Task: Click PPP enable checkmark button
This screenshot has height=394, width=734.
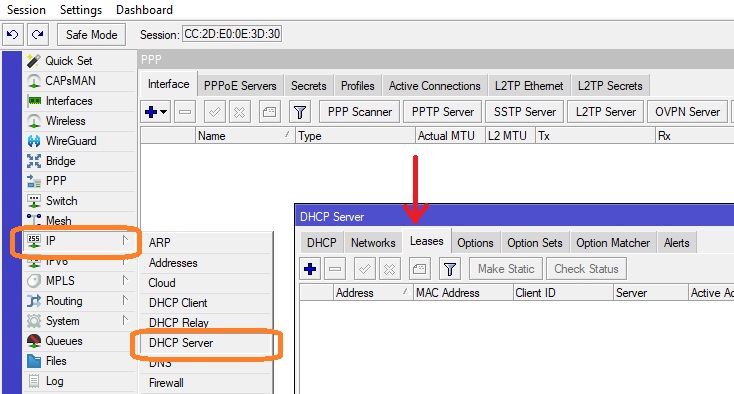Action: pos(215,112)
